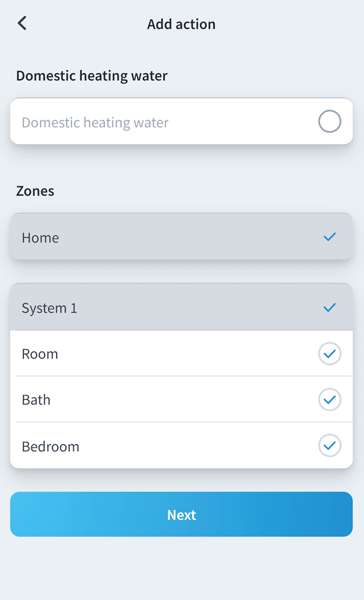Viewport: 364px width, 600px height.
Task: Select the Room zone label
Action: (40, 354)
